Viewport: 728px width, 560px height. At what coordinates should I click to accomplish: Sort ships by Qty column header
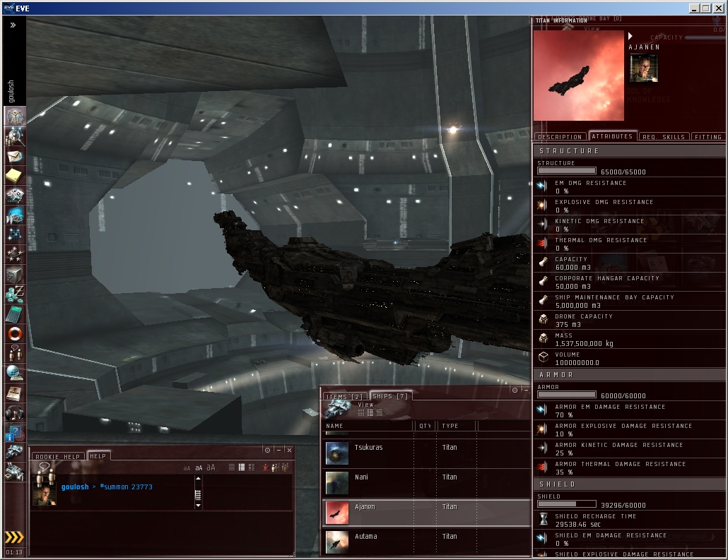[425, 426]
